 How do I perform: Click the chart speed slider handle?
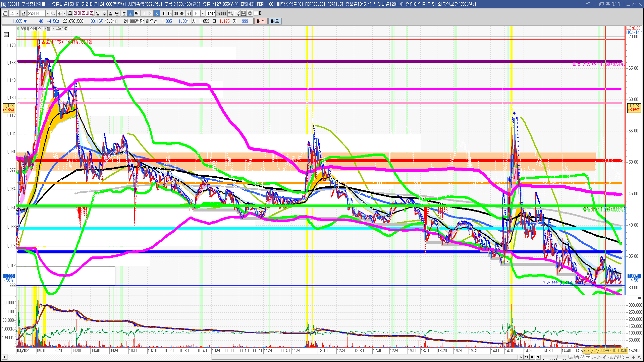[x=557, y=357]
